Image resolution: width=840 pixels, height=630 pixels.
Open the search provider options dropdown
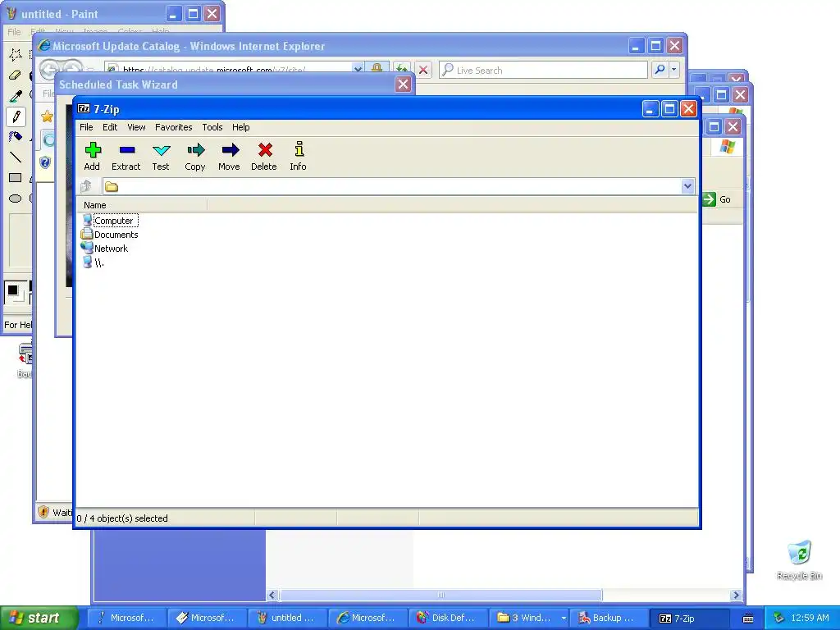pyautogui.click(x=674, y=70)
